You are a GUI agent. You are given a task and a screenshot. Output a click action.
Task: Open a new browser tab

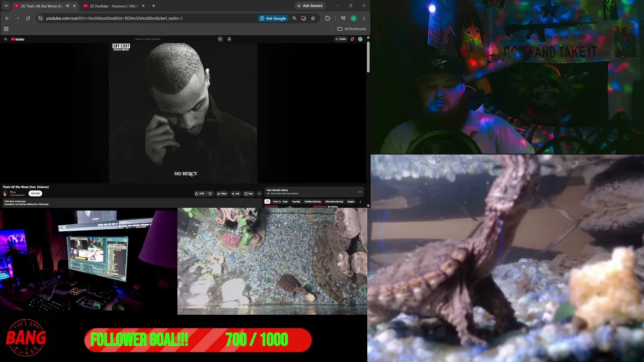[x=153, y=6]
